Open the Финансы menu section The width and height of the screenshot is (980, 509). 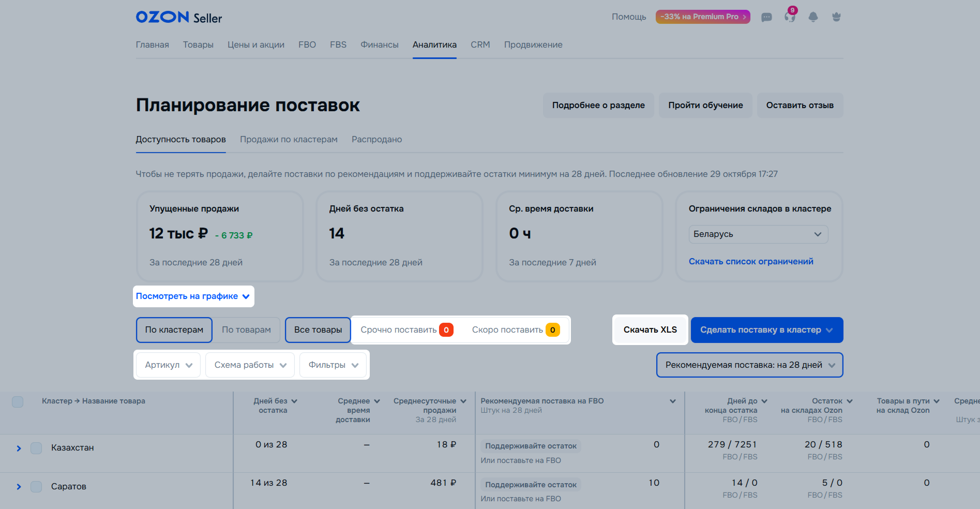pos(379,45)
